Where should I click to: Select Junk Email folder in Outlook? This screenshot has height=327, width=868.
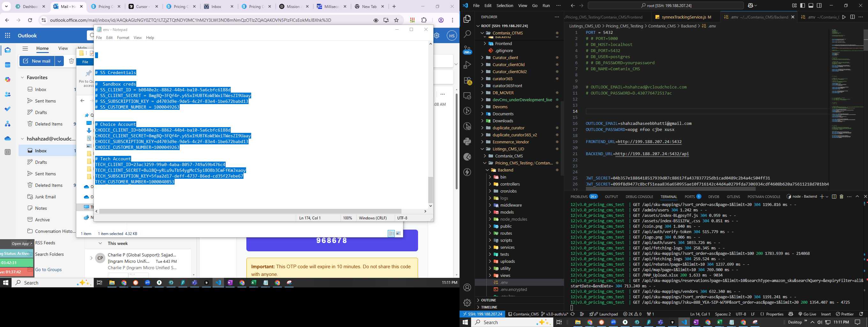pyautogui.click(x=46, y=196)
